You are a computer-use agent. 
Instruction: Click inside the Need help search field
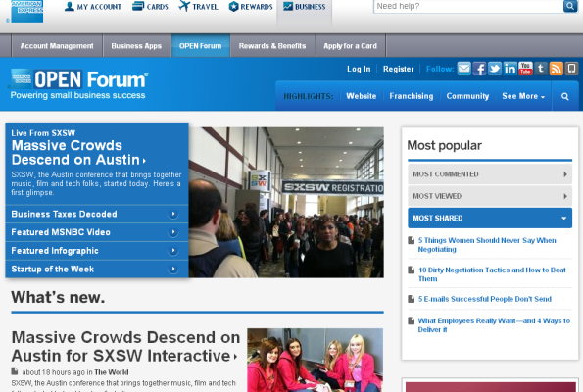[468, 6]
